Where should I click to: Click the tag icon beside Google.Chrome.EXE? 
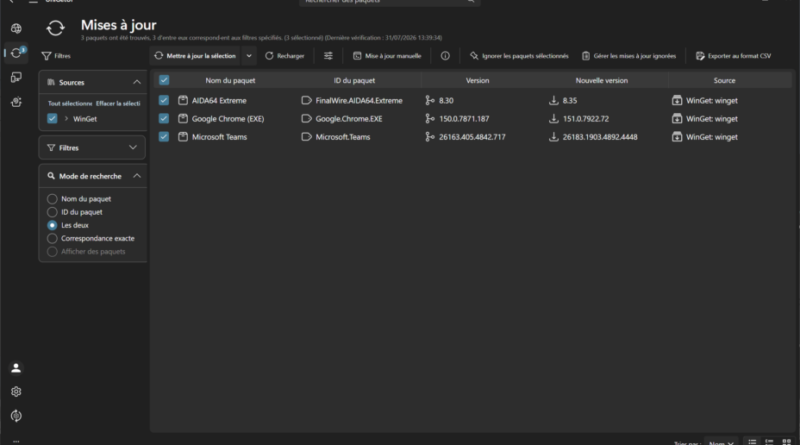tap(306, 118)
